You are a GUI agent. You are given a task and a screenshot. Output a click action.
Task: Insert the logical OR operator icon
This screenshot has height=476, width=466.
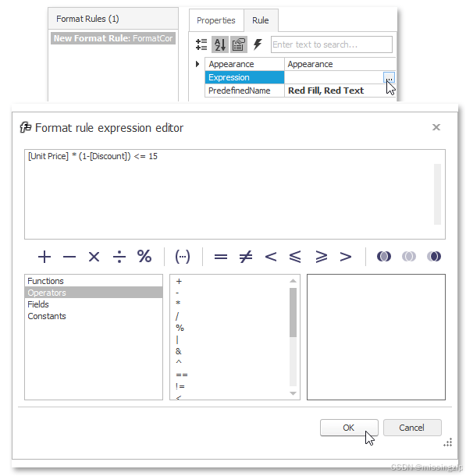coord(409,257)
